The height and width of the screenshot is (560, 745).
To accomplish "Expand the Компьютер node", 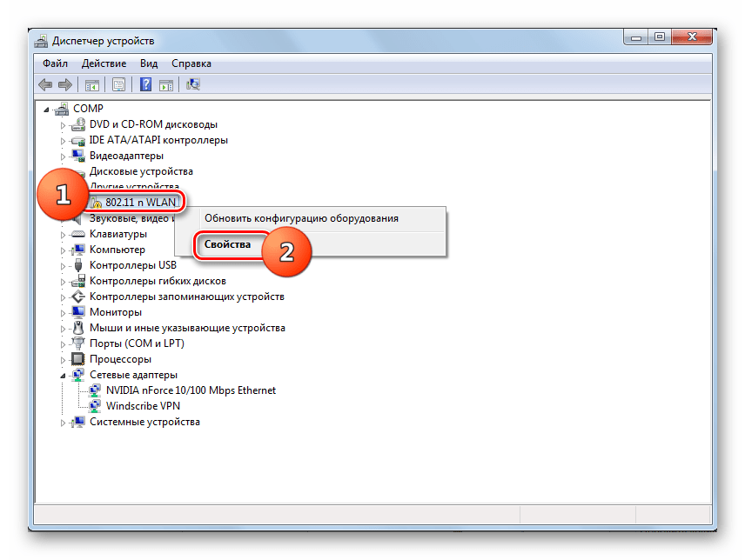I will click(63, 250).
